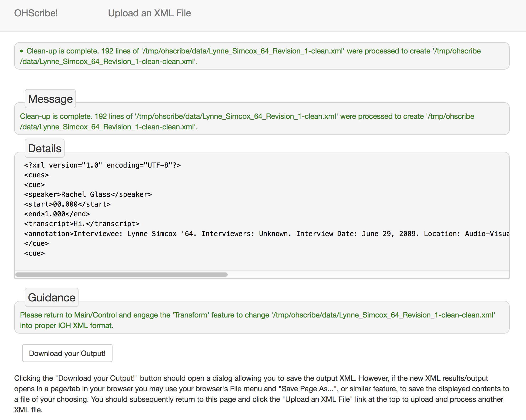The height and width of the screenshot is (420, 526).
Task: Click the Guidance section heading
Action: click(52, 298)
